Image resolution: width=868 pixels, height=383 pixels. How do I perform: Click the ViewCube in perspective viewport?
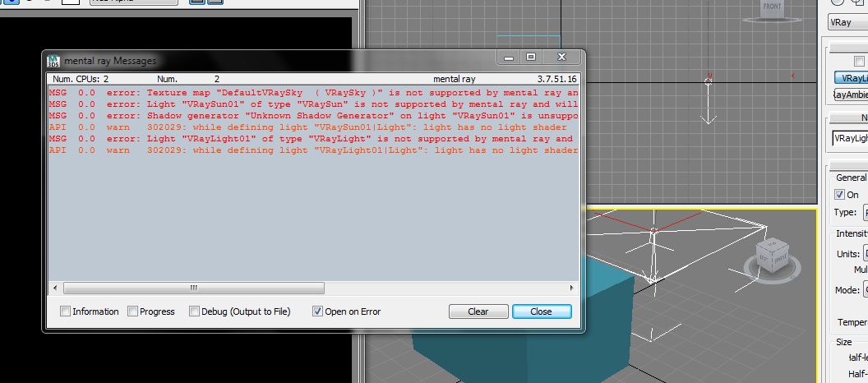tap(772, 255)
